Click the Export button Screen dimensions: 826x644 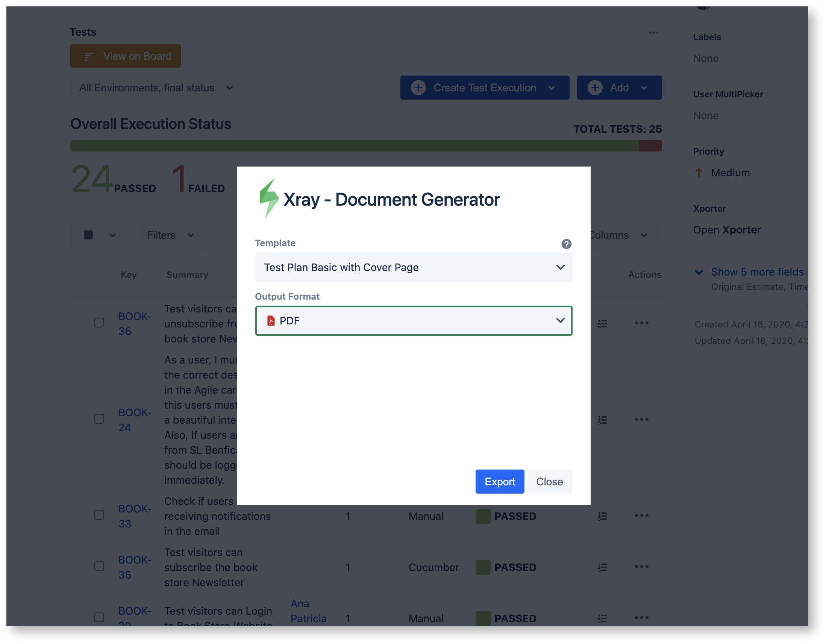[x=500, y=481]
